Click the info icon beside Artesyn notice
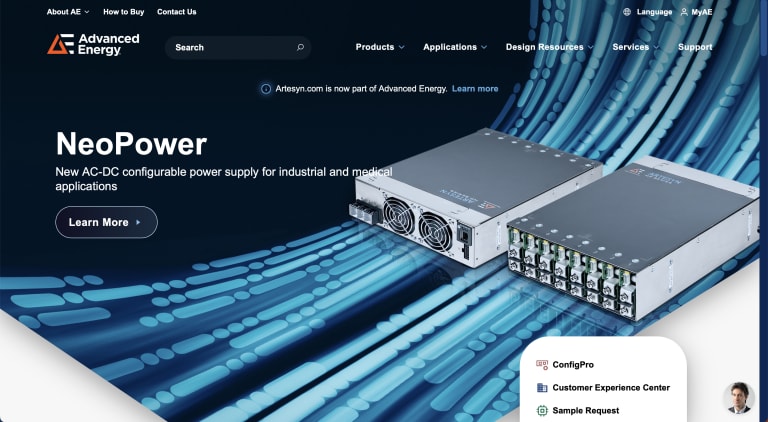Image resolution: width=768 pixels, height=422 pixels. (x=266, y=89)
